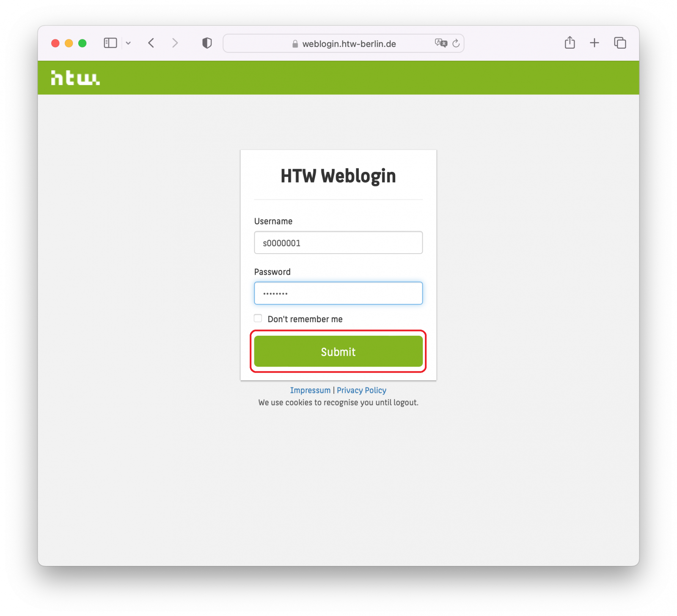Screen dimensions: 677x616
Task: Go forward with the forward arrow
Action: coord(175,43)
